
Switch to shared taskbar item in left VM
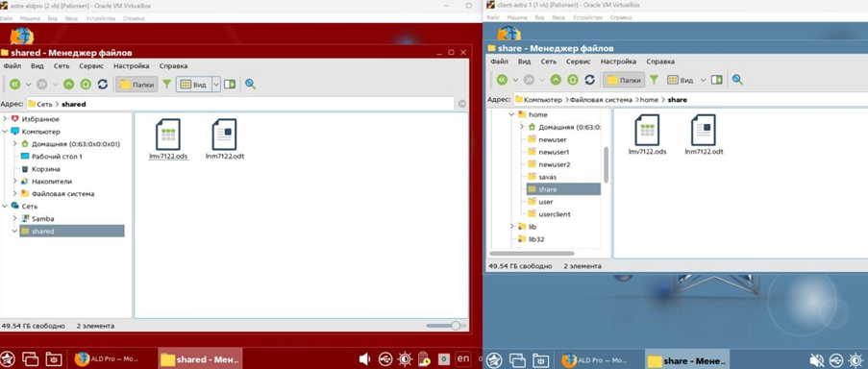(200, 359)
